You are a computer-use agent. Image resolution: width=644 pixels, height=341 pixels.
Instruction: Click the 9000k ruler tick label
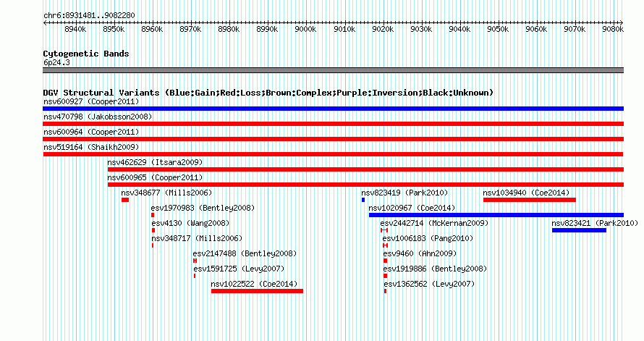(x=306, y=29)
